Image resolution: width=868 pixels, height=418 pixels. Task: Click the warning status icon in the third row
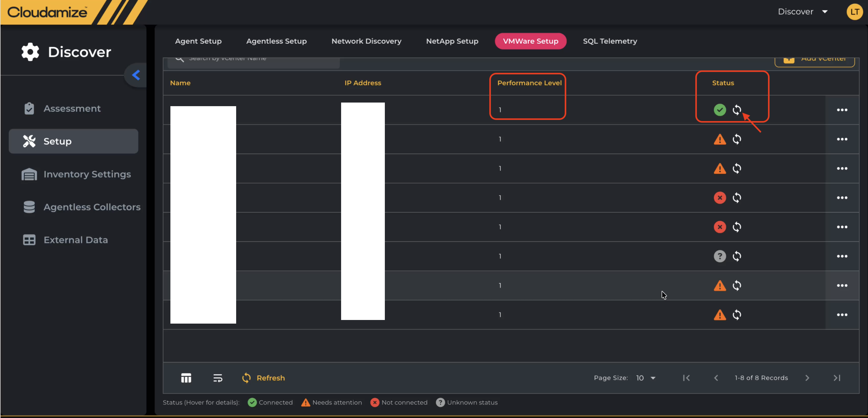click(x=720, y=168)
